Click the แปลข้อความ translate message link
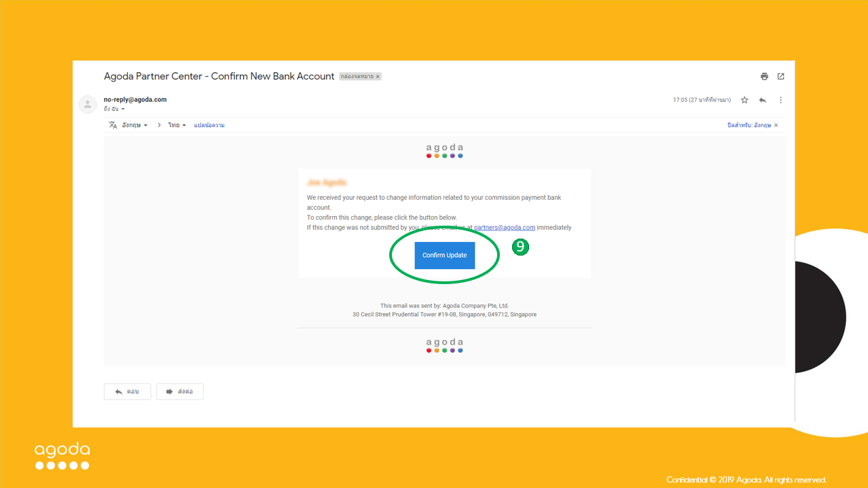868x488 pixels. tap(209, 125)
